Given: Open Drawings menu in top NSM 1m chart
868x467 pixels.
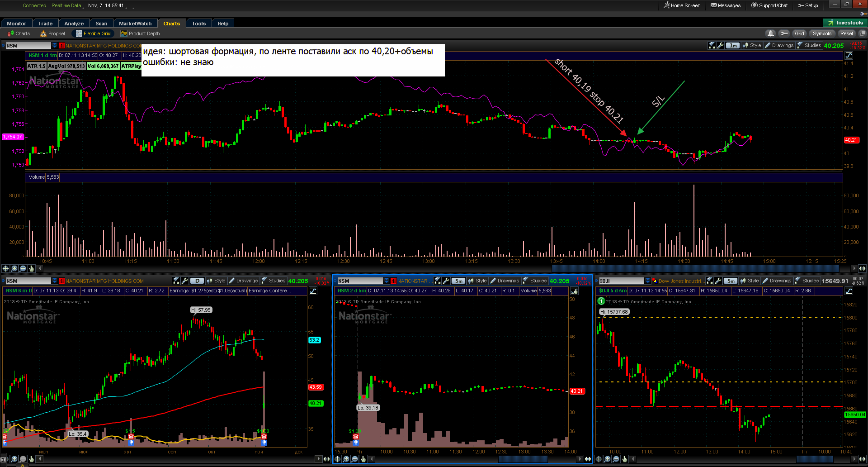Looking at the screenshot, I should [x=779, y=46].
